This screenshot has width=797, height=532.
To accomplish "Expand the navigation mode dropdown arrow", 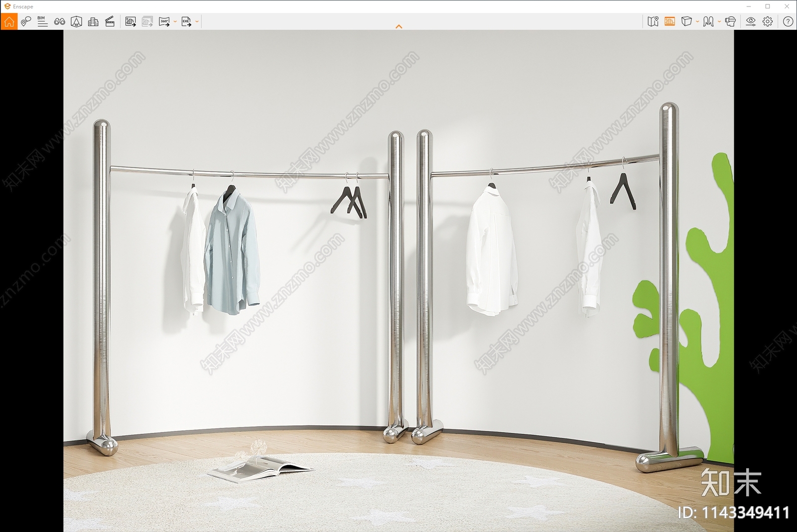I will (719, 21).
